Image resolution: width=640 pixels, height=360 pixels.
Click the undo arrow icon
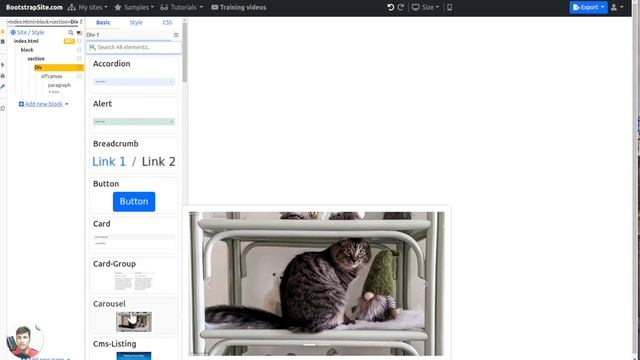coord(391,7)
